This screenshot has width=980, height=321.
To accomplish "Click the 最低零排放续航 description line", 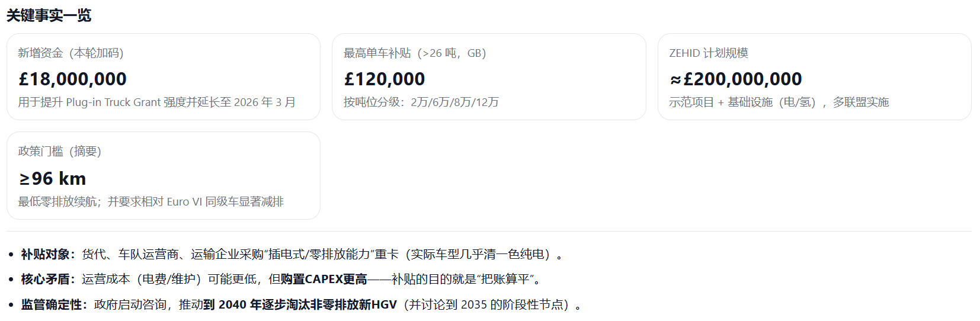I will [150, 202].
